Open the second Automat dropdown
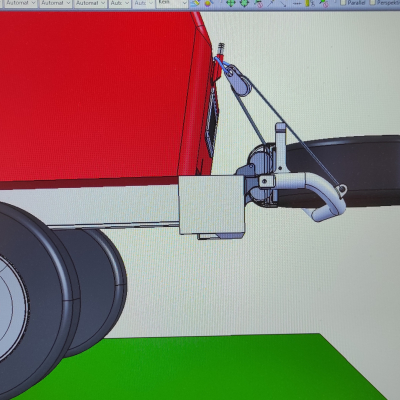The width and height of the screenshot is (400, 400). click(56, 3)
